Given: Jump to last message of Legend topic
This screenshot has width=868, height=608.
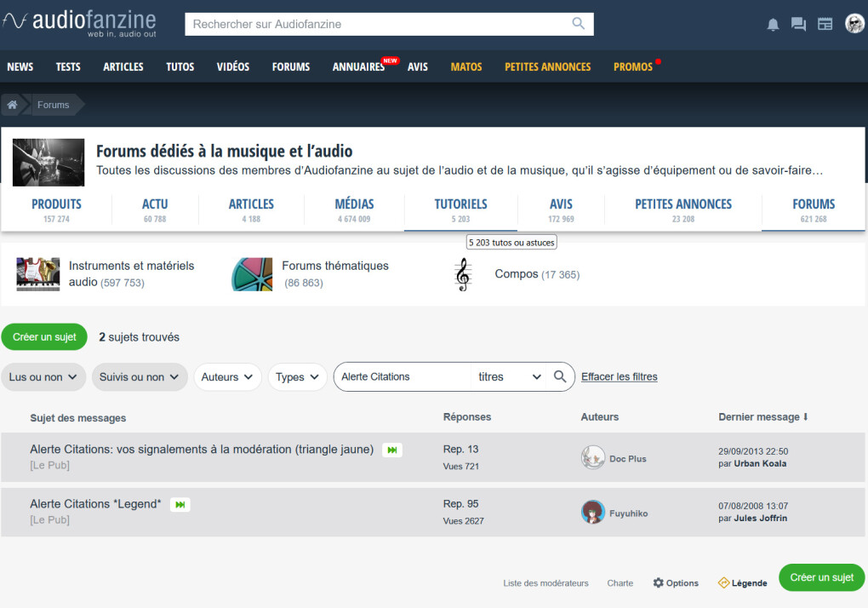Looking at the screenshot, I should pyautogui.click(x=180, y=504).
